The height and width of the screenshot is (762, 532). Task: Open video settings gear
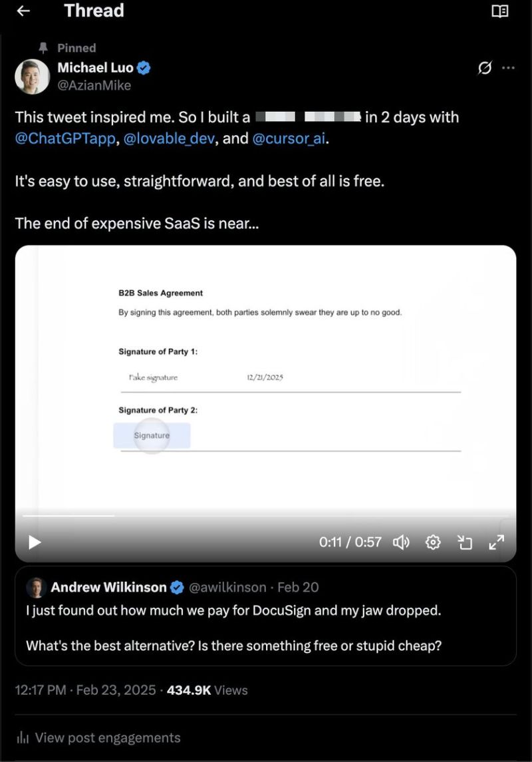click(433, 542)
